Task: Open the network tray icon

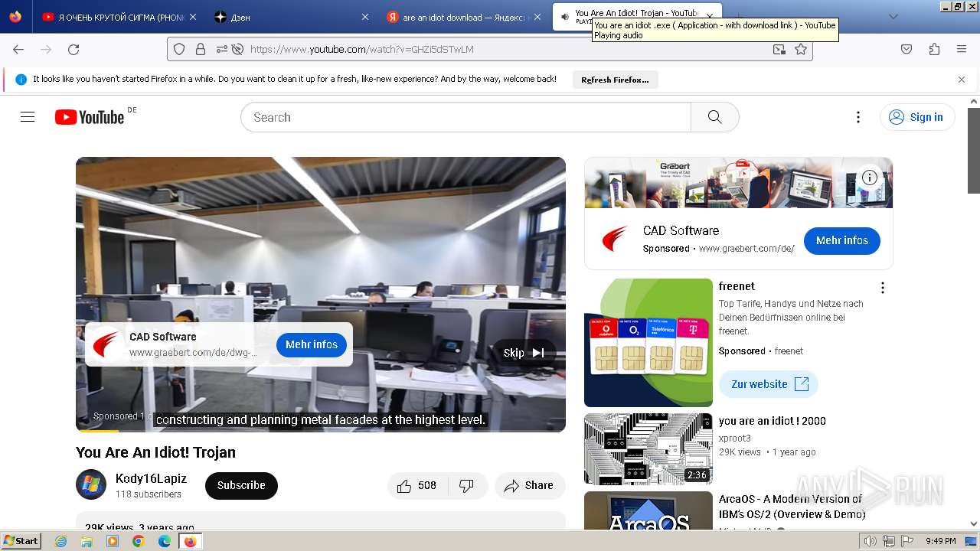Action: (x=888, y=541)
